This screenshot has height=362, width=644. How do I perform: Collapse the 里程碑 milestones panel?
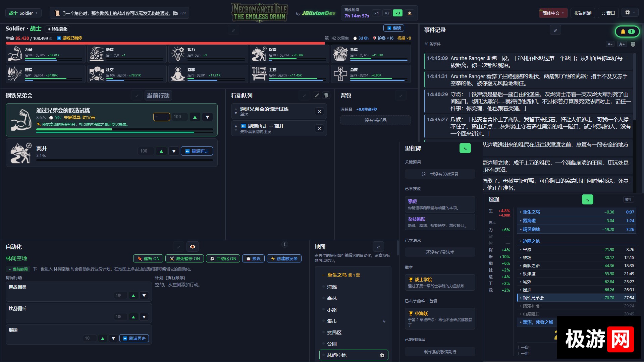465,148
